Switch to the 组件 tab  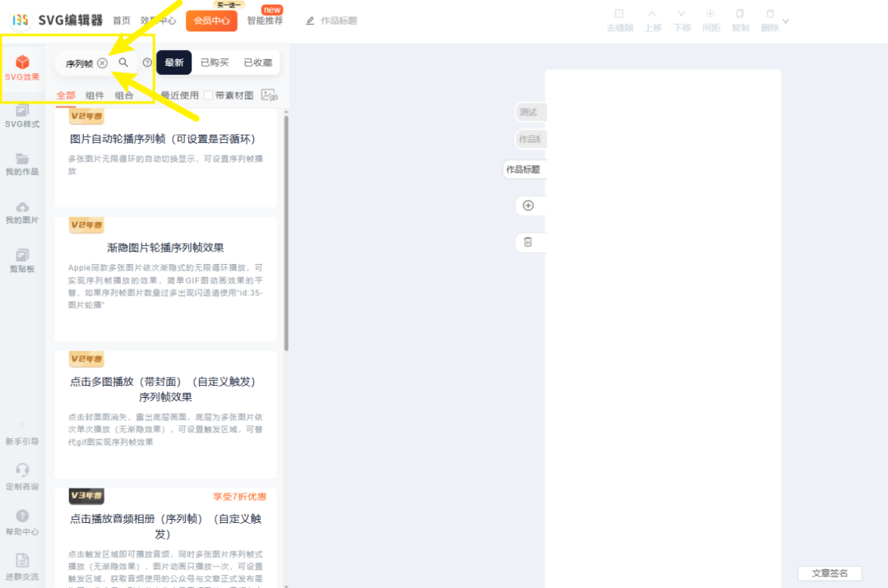[95, 95]
